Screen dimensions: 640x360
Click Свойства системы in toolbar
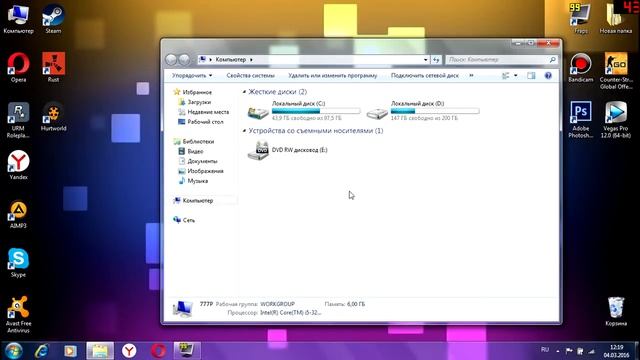point(250,76)
